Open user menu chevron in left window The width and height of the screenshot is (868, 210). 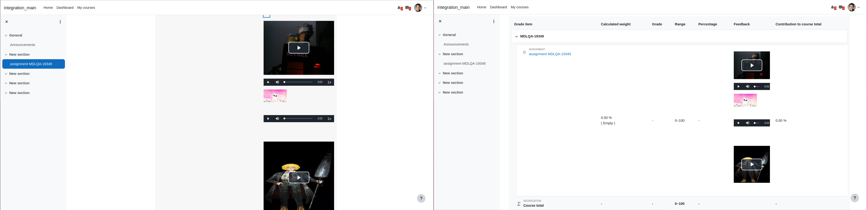[x=425, y=8]
